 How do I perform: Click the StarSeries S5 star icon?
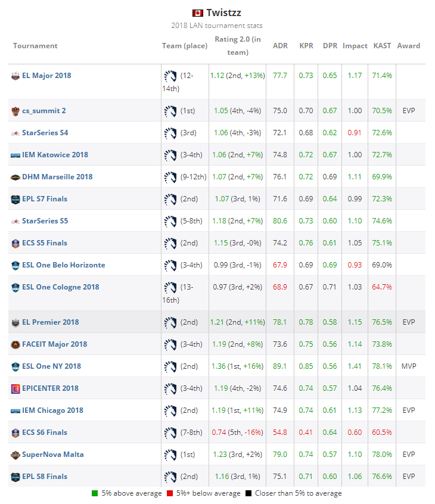tap(15, 221)
